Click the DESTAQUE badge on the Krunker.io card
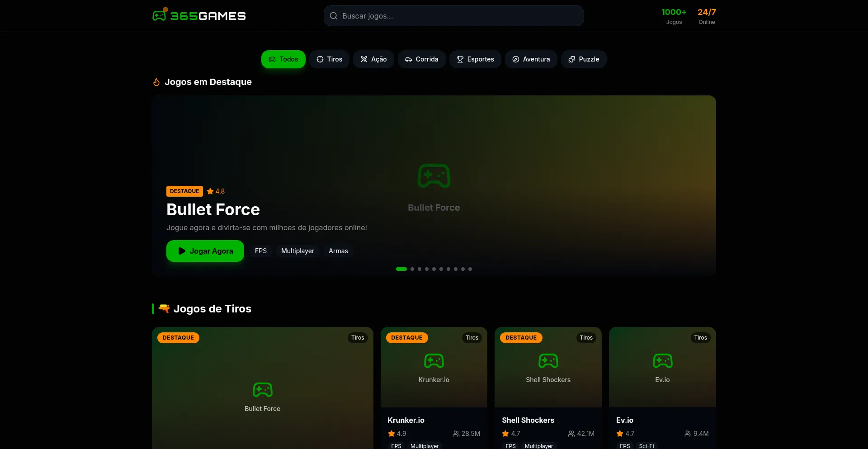The height and width of the screenshot is (449, 868). 407,338
